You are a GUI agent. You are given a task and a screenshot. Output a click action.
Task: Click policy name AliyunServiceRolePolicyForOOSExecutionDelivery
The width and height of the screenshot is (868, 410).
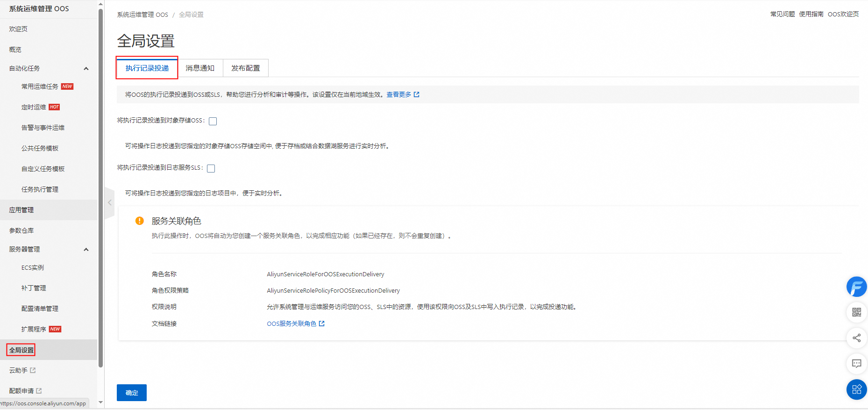click(x=334, y=290)
